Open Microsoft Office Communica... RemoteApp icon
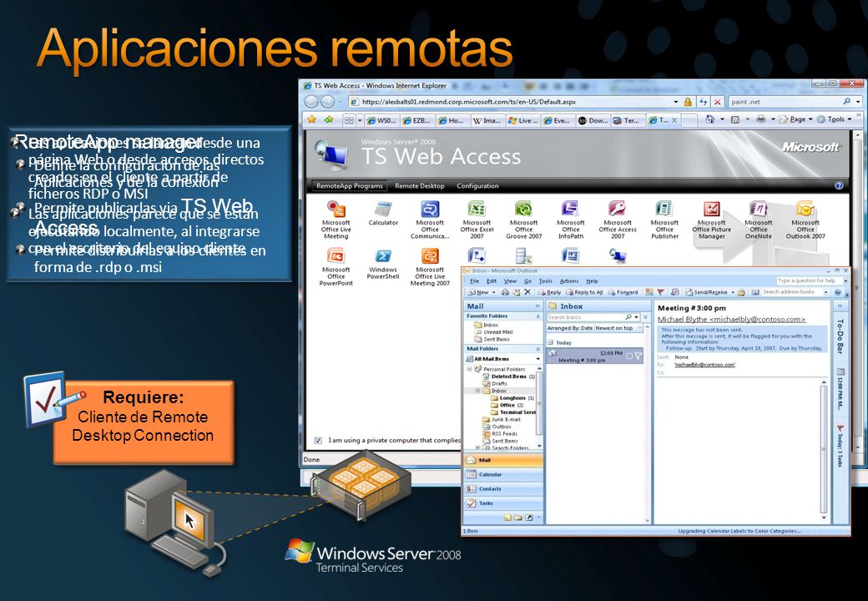Image resolution: width=868 pixels, height=601 pixels. click(430, 220)
